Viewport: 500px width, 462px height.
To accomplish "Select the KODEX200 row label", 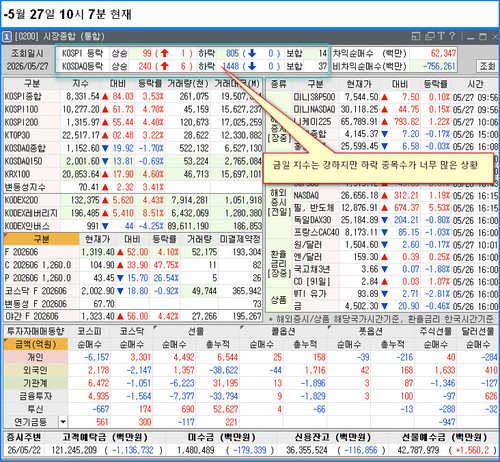I will (x=21, y=200).
